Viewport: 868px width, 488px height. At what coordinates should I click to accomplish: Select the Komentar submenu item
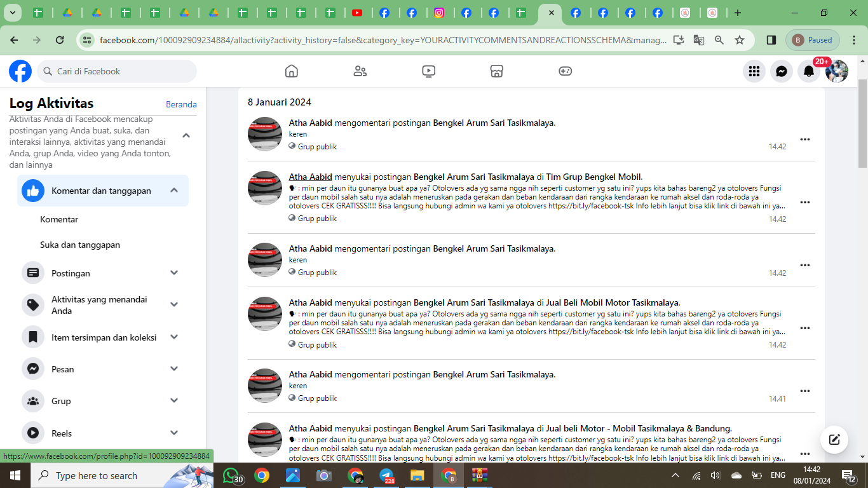(59, 219)
